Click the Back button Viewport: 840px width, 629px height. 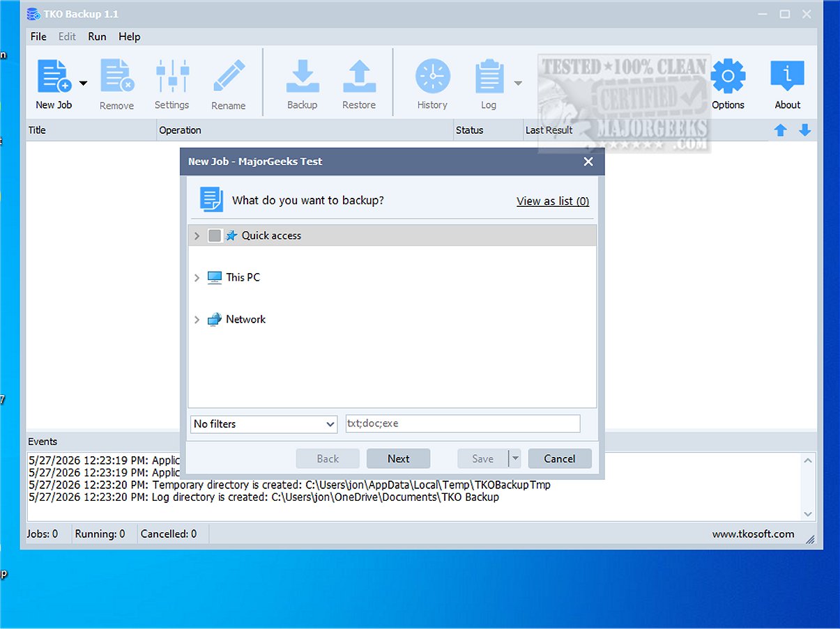click(328, 458)
